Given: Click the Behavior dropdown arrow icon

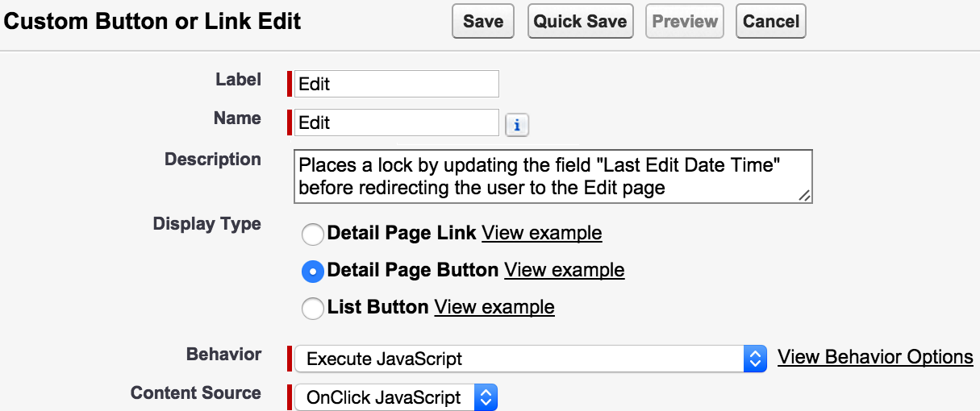Looking at the screenshot, I should (754, 359).
